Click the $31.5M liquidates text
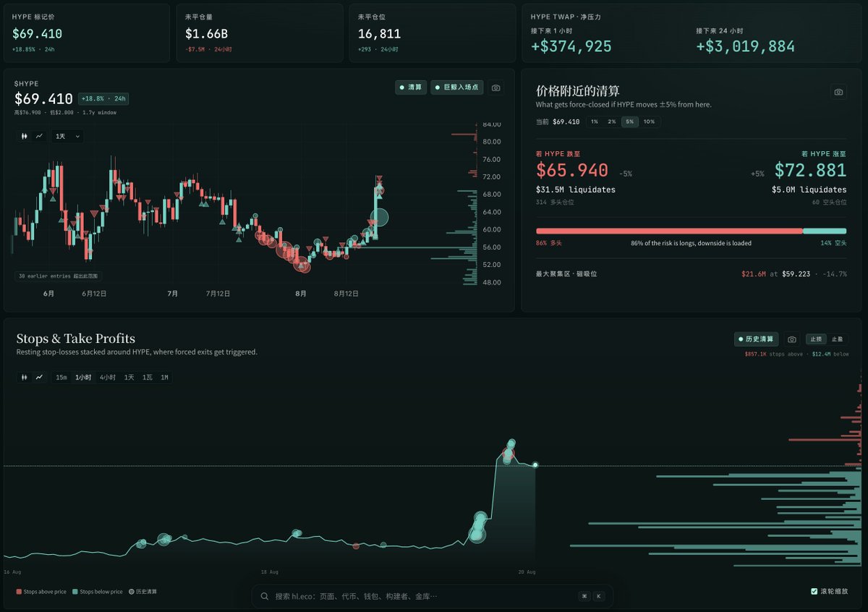 (x=576, y=190)
